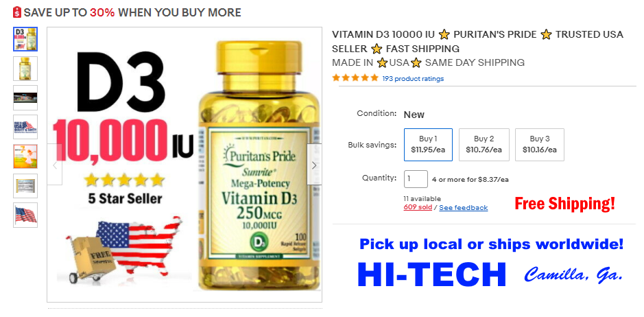The image size is (644, 317).
Task: Show next product image with right arrow
Action: (x=314, y=165)
